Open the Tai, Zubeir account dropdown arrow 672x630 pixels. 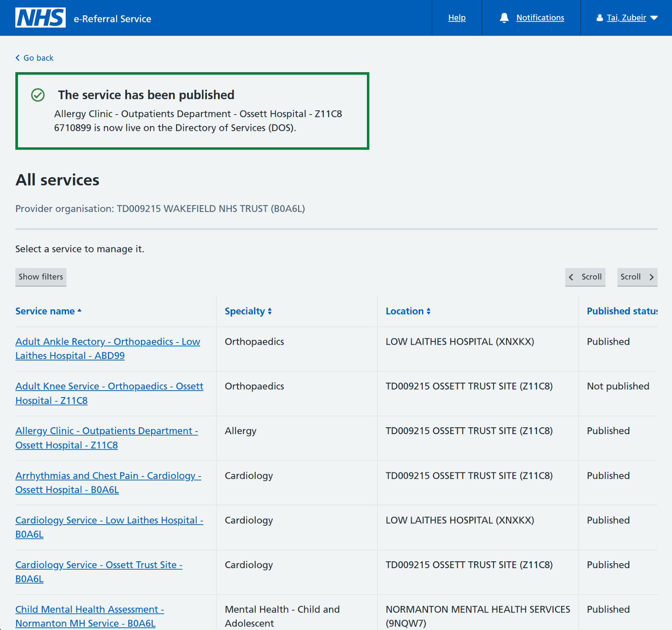tap(654, 18)
